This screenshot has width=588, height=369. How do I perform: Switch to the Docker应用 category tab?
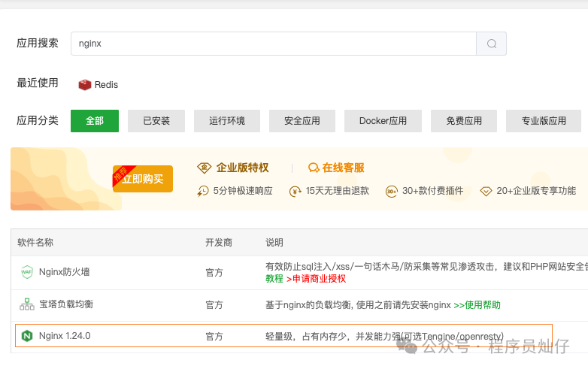[383, 121]
